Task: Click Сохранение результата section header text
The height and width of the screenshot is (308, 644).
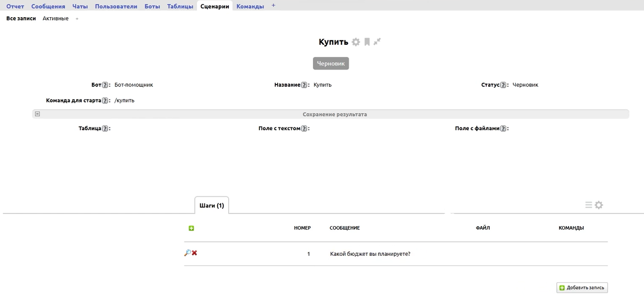Action: (335, 114)
